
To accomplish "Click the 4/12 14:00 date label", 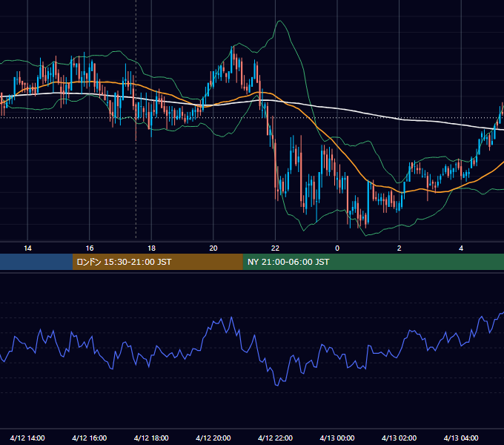I will pyautogui.click(x=27, y=438).
